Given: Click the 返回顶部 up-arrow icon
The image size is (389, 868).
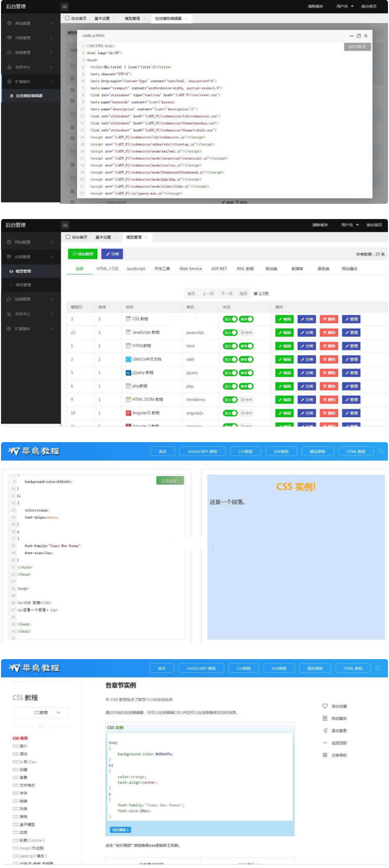Looking at the screenshot, I should (325, 743).
